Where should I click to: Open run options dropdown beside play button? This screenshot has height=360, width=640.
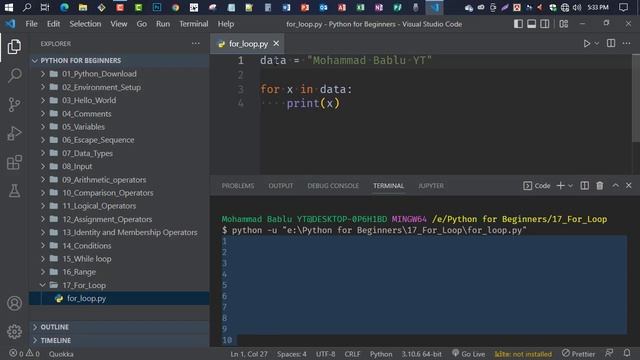tap(597, 43)
